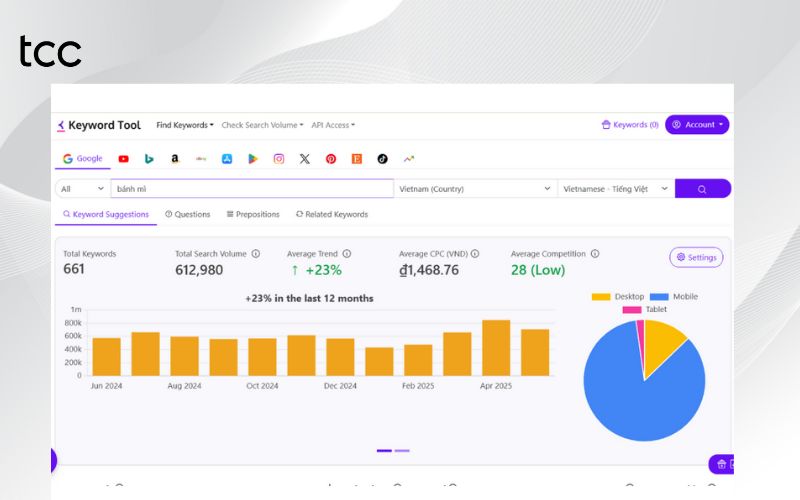The width and height of the screenshot is (800, 500).
Task: Click the Mobile legend color swatch
Action: 659,297
